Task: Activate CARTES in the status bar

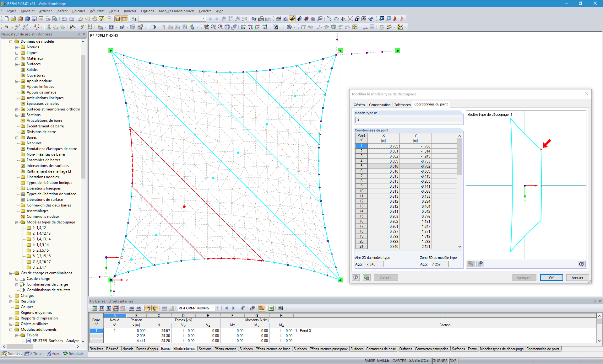Action: [x=399, y=361]
